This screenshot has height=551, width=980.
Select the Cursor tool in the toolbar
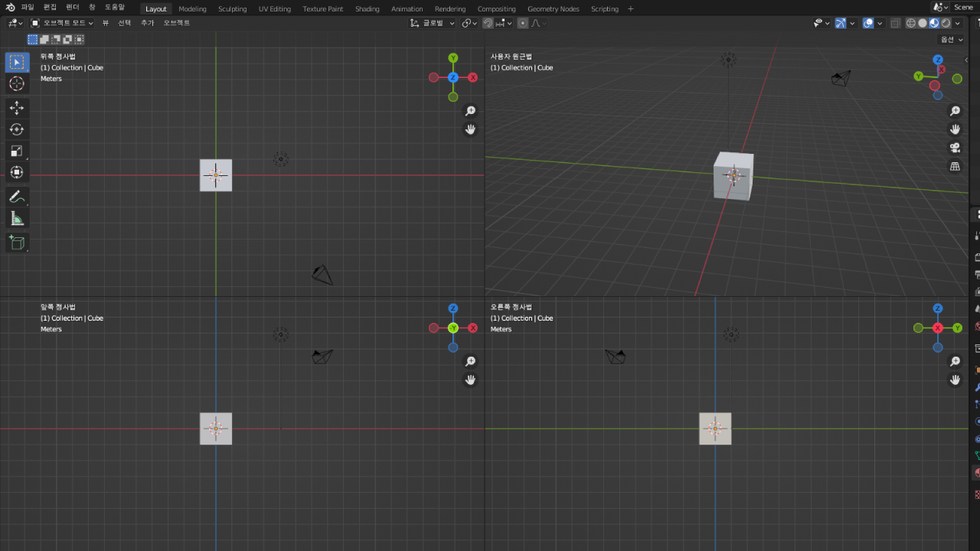tap(16, 83)
